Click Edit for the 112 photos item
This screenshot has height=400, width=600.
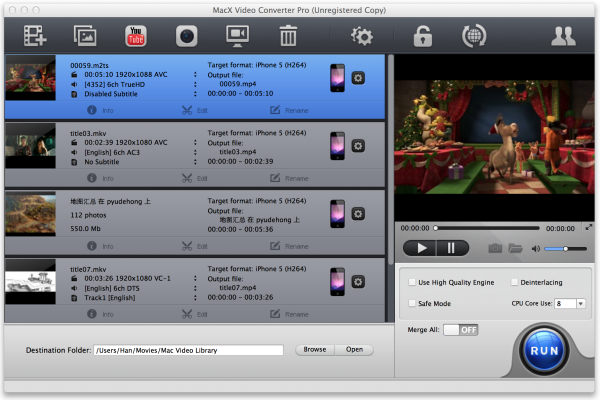[x=194, y=246]
